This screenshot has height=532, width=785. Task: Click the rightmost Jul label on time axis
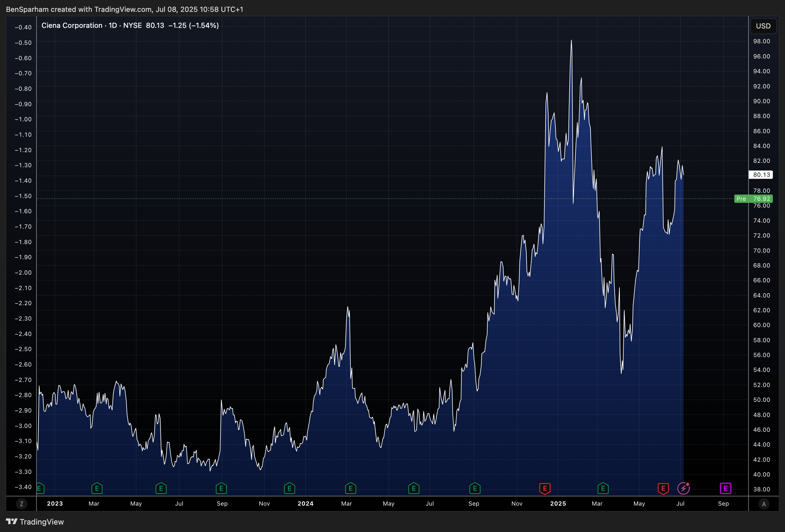[x=680, y=503]
